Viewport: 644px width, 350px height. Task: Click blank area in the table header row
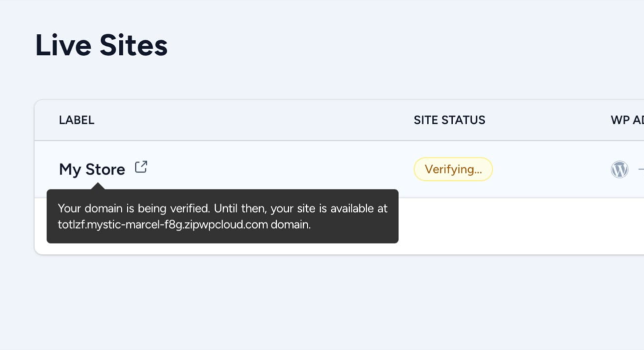coord(252,120)
